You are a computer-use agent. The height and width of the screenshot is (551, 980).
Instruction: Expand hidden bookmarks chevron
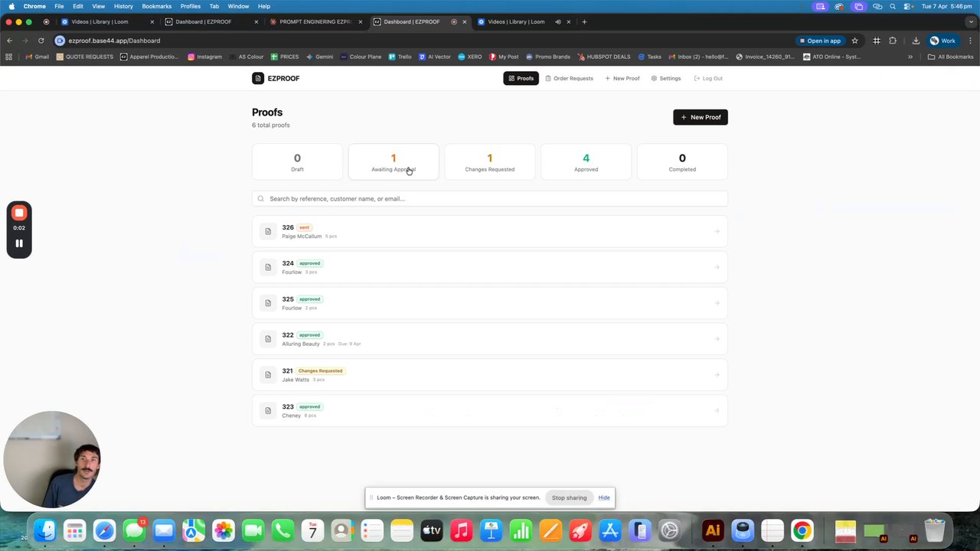click(910, 57)
